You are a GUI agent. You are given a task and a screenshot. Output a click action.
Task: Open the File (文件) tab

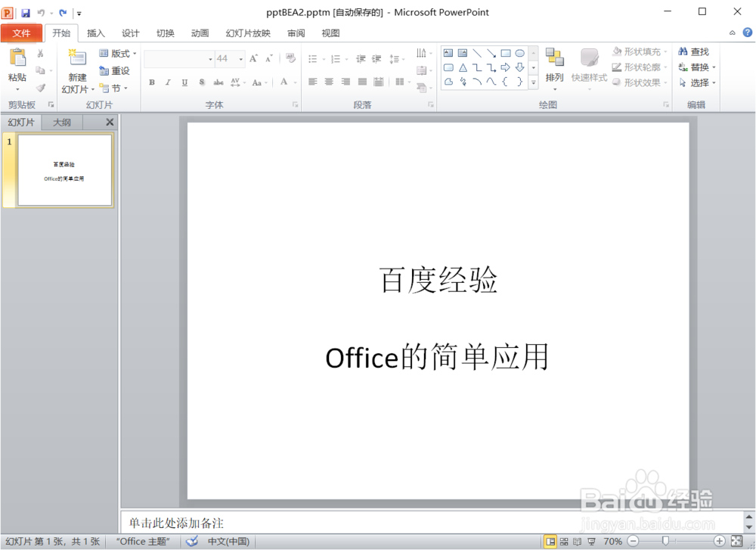click(x=21, y=33)
